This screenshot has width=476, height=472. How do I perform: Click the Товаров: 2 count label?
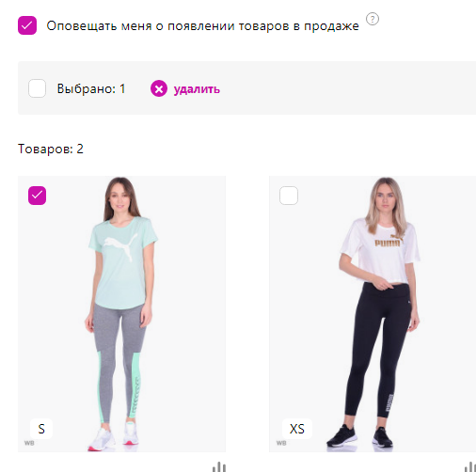pos(51,149)
